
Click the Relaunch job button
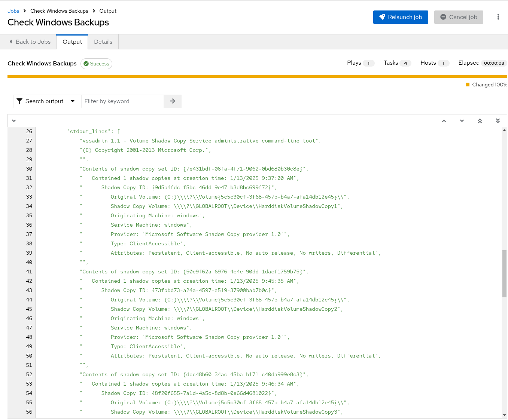pyautogui.click(x=401, y=17)
